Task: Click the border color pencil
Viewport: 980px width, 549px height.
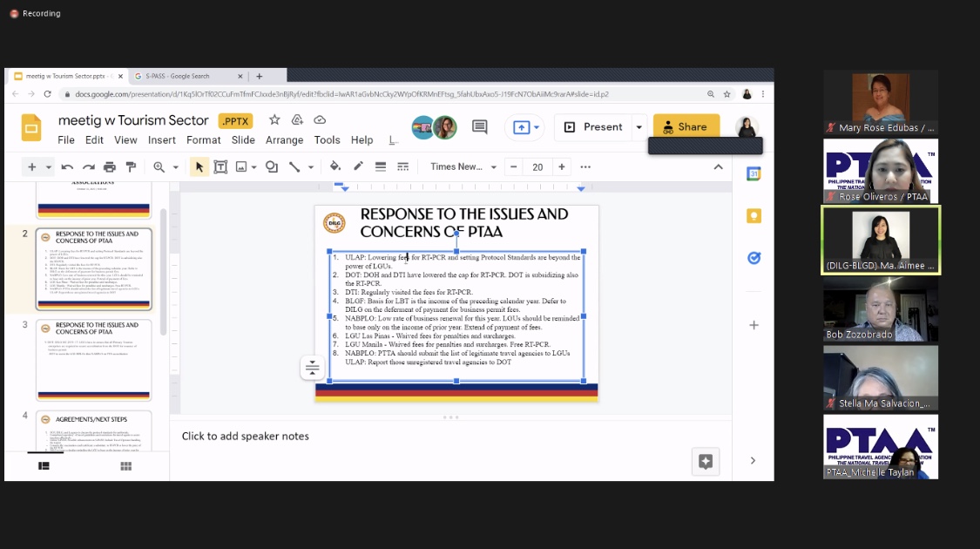Action: tap(358, 166)
